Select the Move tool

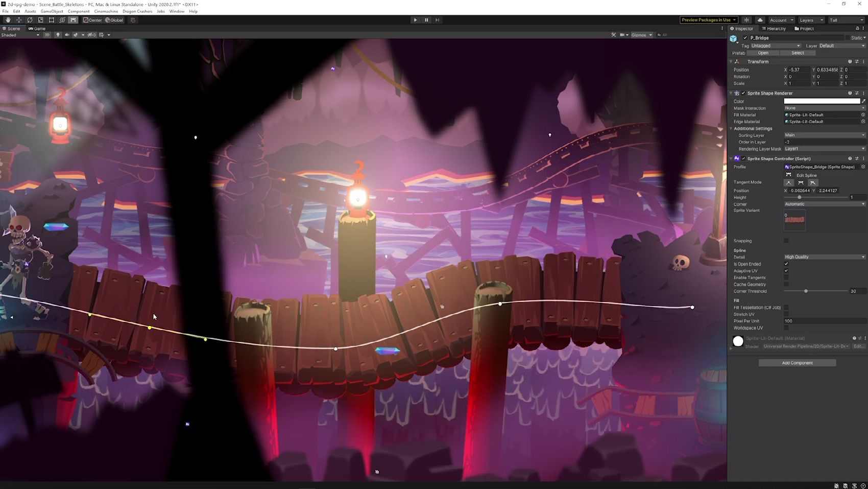coord(19,20)
